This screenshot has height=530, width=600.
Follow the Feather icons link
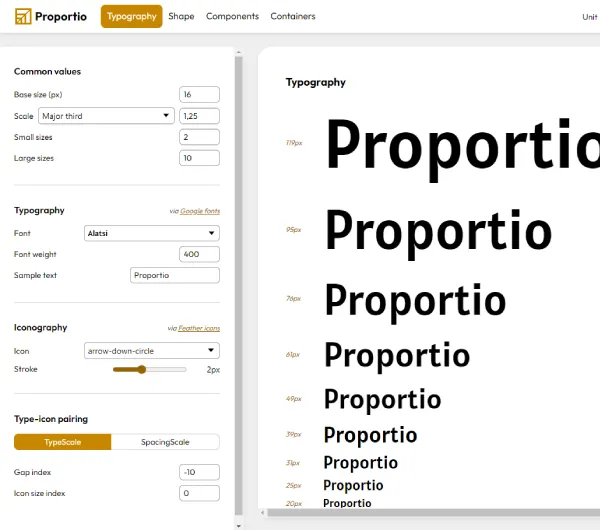click(199, 328)
